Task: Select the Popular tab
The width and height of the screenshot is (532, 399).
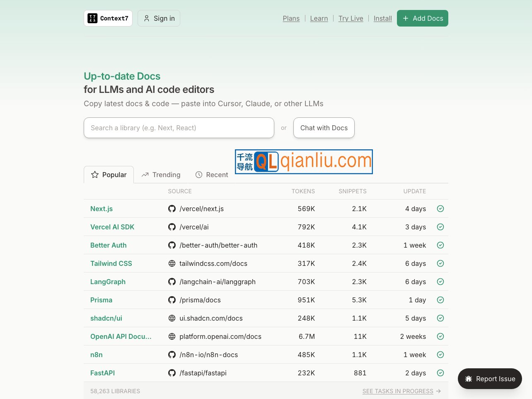Action: pyautogui.click(x=109, y=175)
